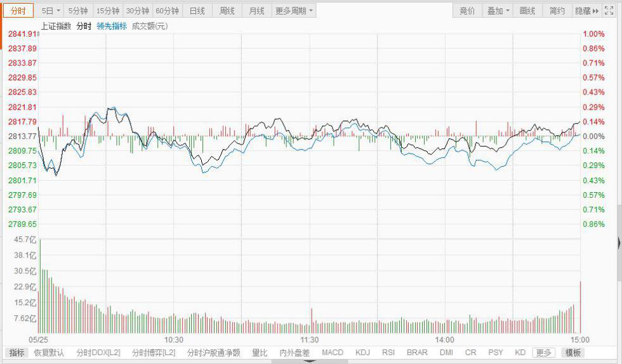Click the 2841.91 price axis label
This screenshot has width=622, height=364.
pos(23,34)
